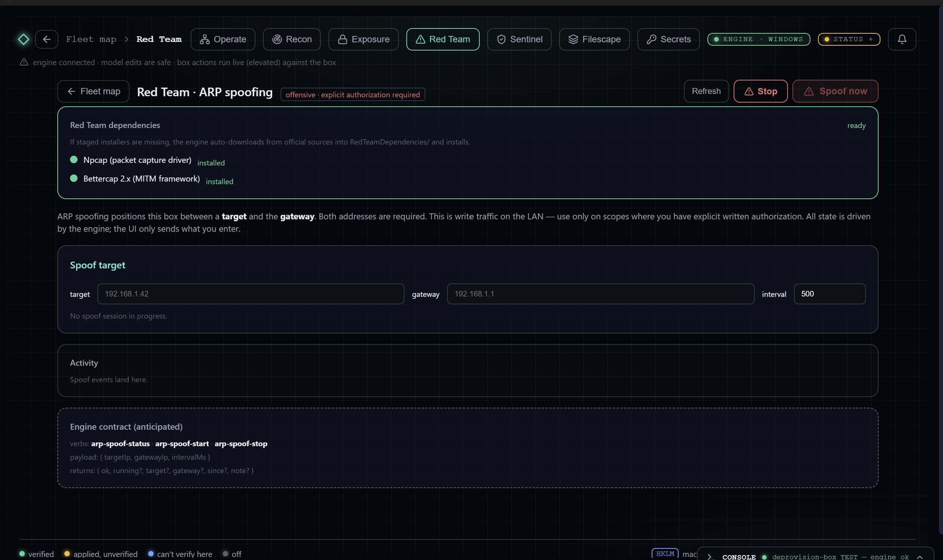943x560 pixels.
Task: Click the interval field showing 500
Action: pos(830,293)
